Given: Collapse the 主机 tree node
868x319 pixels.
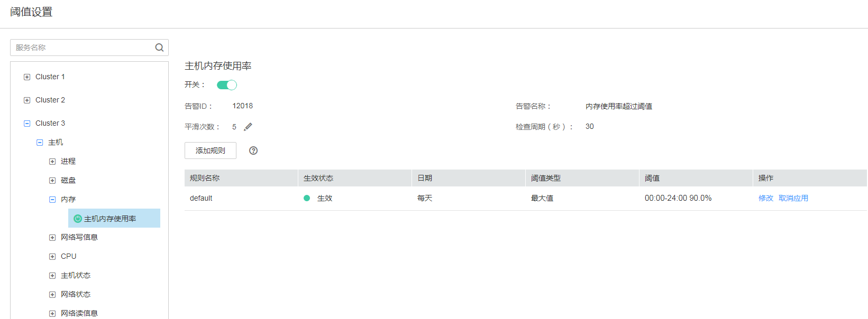Looking at the screenshot, I should pos(40,143).
